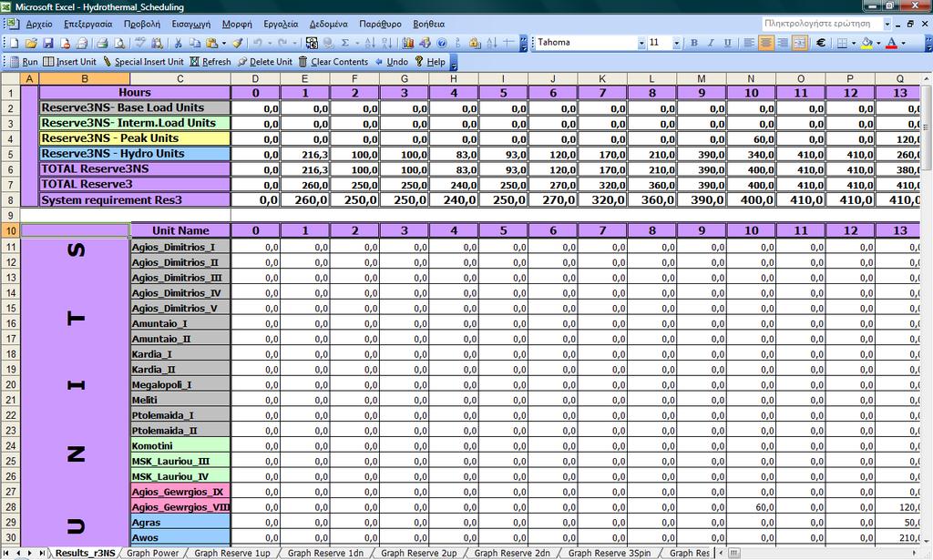Expand the Borders dropdown arrow

853,43
